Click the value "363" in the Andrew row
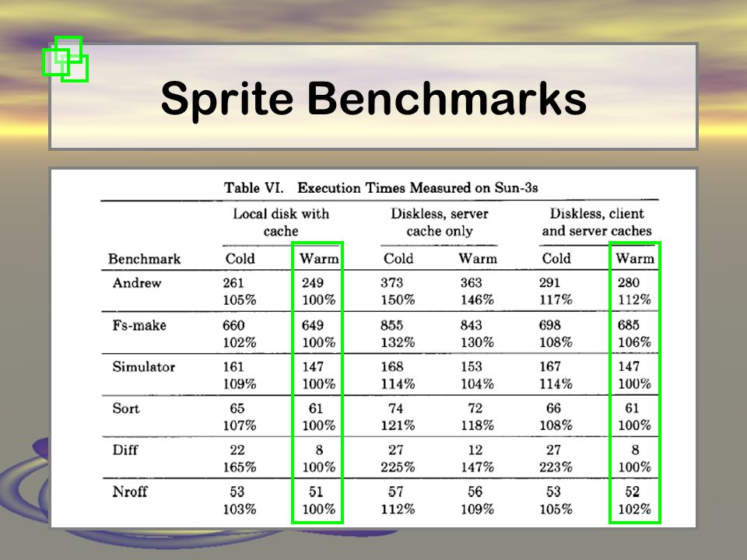Screen dimensions: 747x560 point(472,283)
